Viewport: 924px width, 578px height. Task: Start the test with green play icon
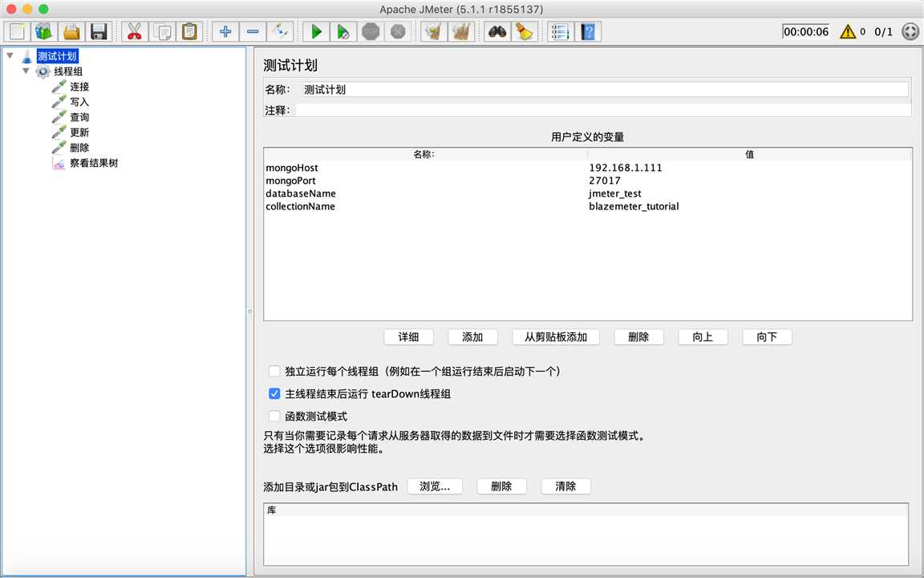tap(316, 31)
